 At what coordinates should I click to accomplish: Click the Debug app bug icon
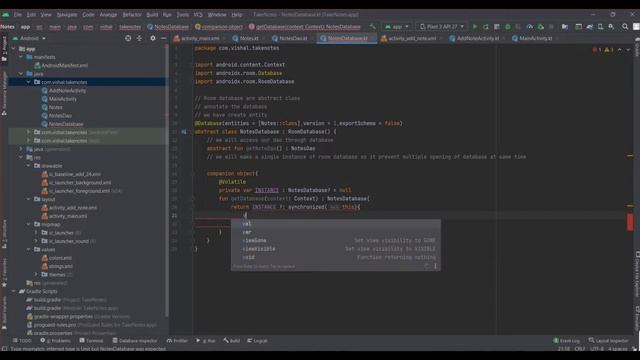[x=508, y=27]
